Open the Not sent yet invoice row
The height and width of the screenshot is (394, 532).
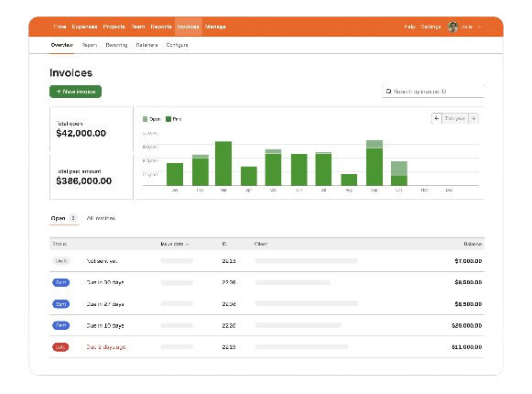point(266,261)
